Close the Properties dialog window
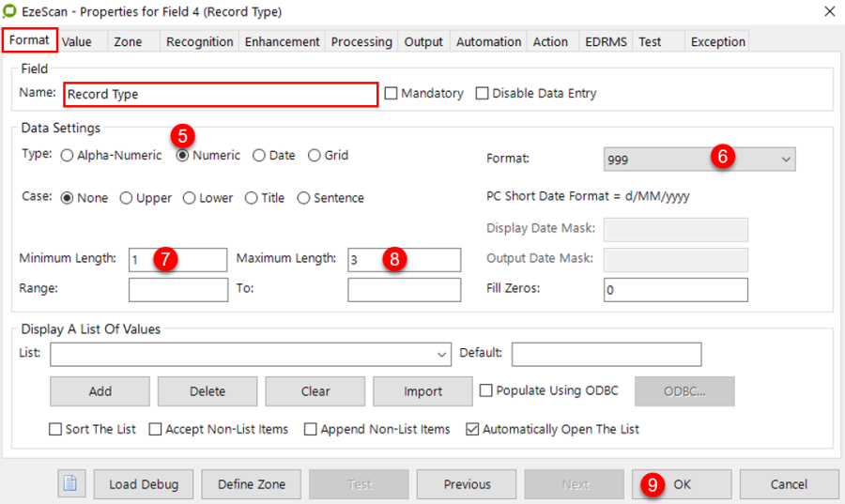Image resolution: width=845 pixels, height=504 pixels. click(829, 11)
